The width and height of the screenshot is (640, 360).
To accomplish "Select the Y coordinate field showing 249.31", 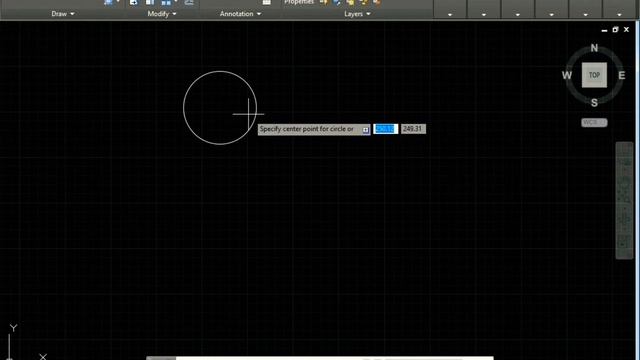I will point(413,129).
